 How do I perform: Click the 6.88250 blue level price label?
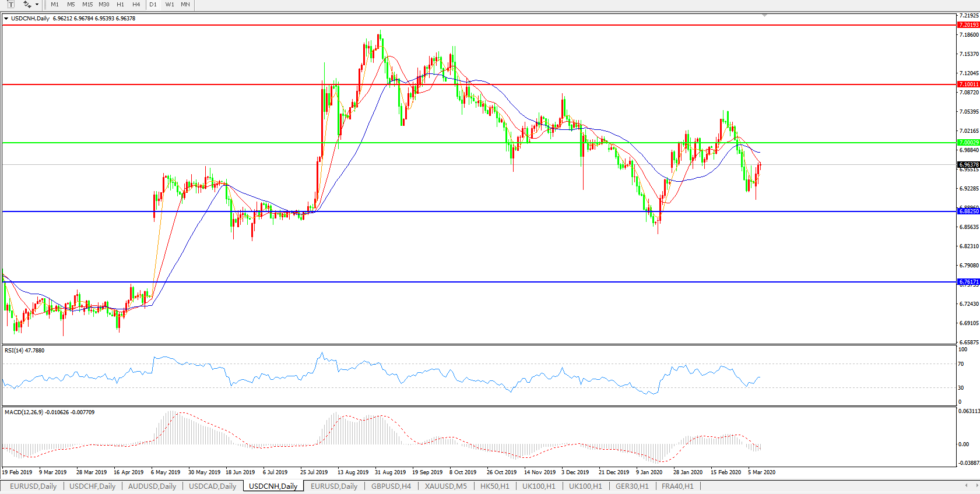click(968, 211)
